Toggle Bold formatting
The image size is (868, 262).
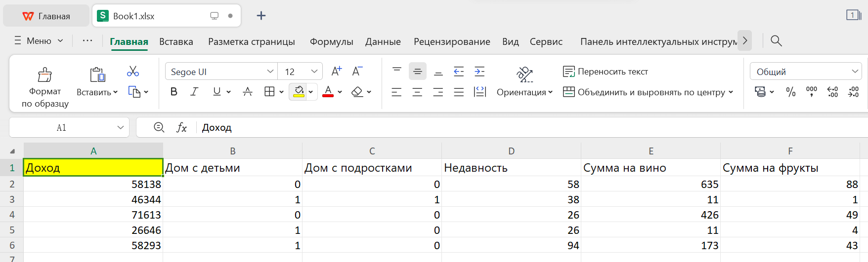(x=174, y=92)
